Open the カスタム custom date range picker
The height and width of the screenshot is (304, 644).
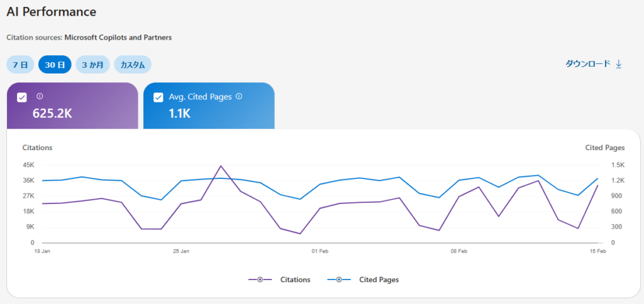pyautogui.click(x=133, y=65)
